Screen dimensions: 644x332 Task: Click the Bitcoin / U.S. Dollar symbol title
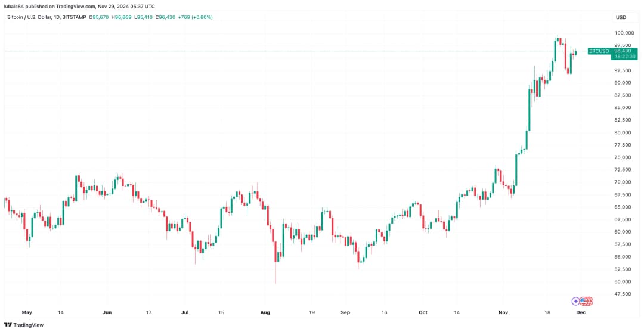pyautogui.click(x=32, y=17)
